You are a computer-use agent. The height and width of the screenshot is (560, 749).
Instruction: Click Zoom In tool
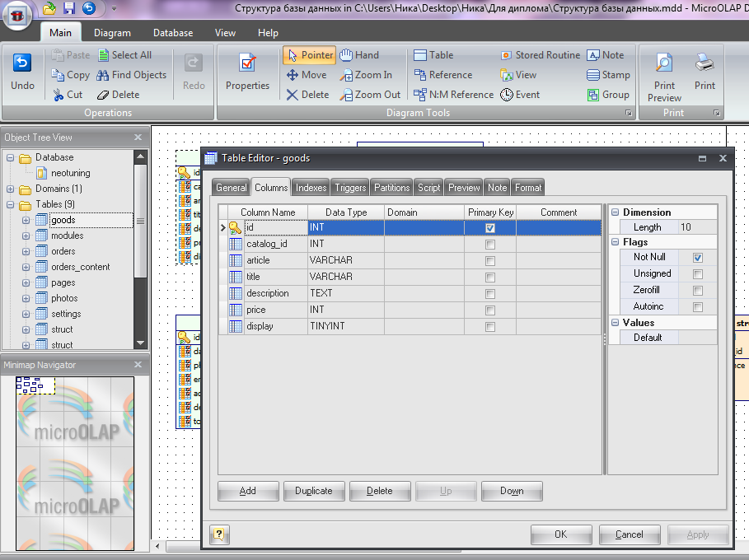click(366, 75)
